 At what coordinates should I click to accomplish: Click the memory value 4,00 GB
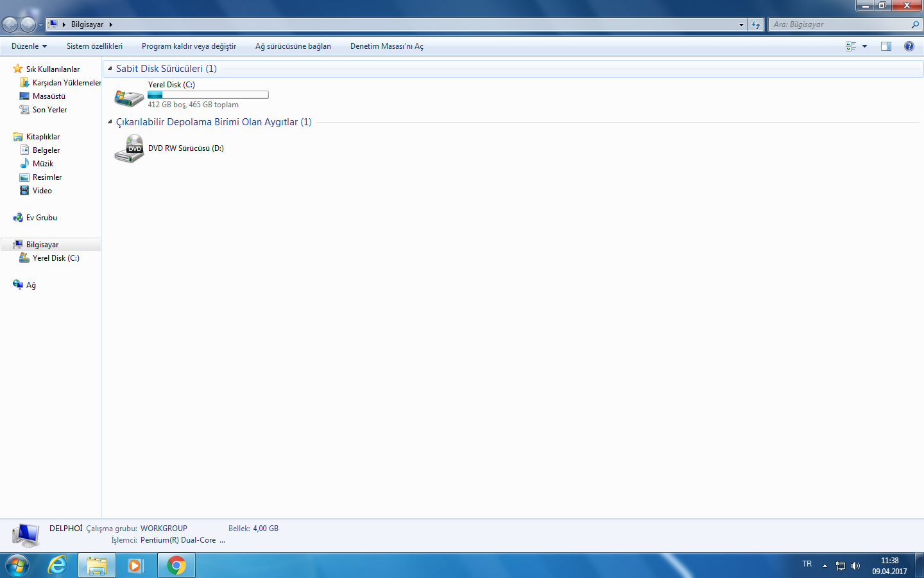tap(266, 529)
